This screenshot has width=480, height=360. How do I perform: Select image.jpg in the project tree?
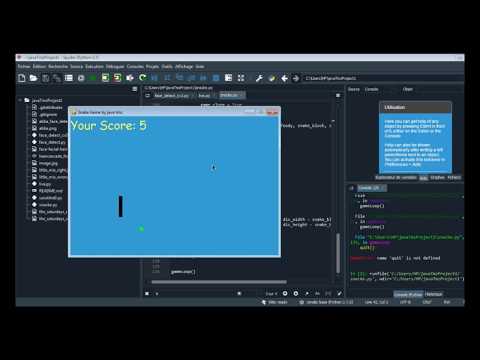pos(48,163)
